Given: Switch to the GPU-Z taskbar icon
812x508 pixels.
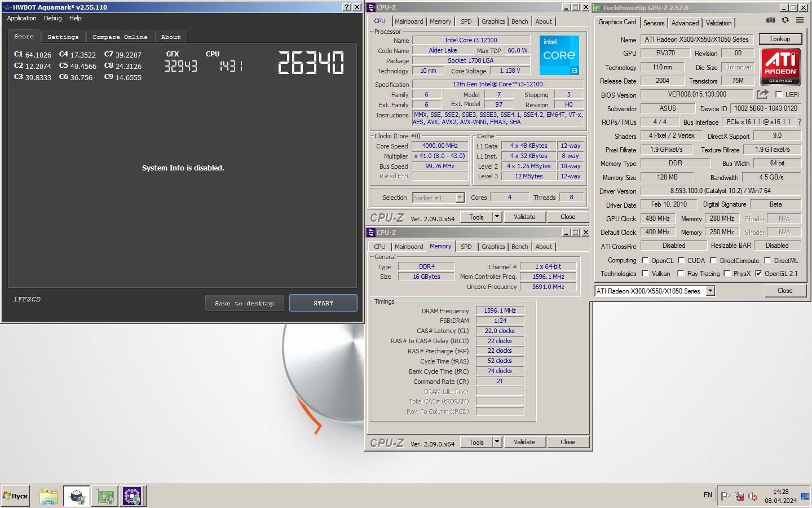Looking at the screenshot, I should pos(105,496).
